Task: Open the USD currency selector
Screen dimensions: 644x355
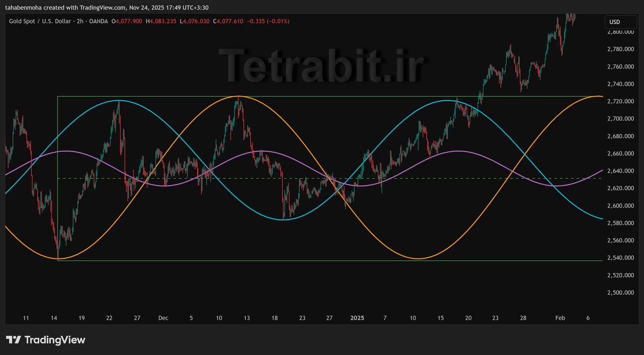Action: tap(620, 22)
